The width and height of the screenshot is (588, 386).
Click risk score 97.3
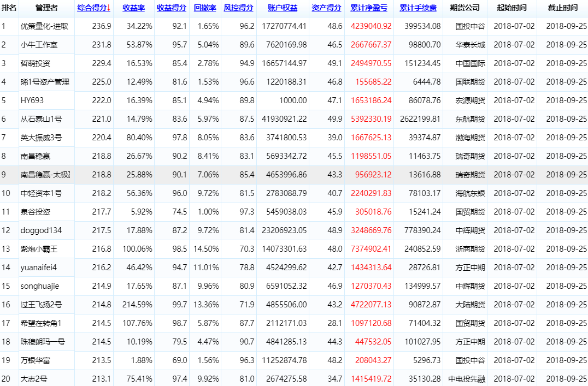point(247,212)
